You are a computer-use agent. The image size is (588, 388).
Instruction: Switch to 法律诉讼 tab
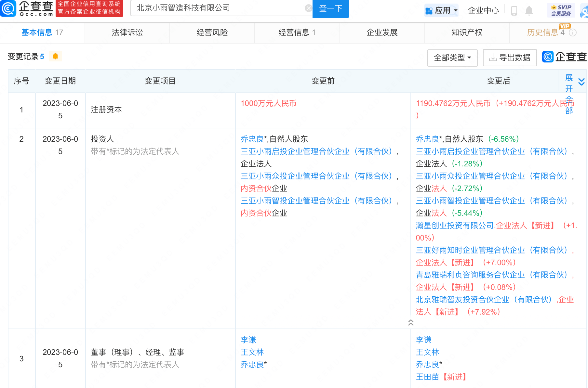click(x=127, y=32)
